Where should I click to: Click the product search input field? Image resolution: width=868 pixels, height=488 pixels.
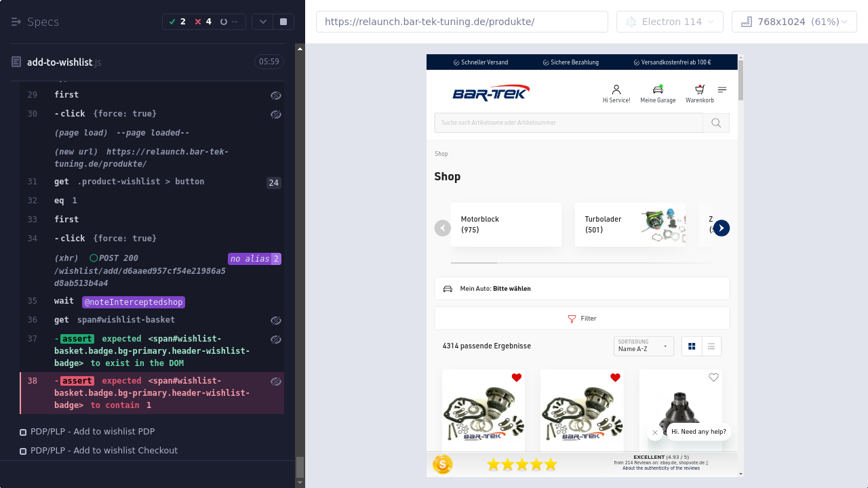point(568,123)
